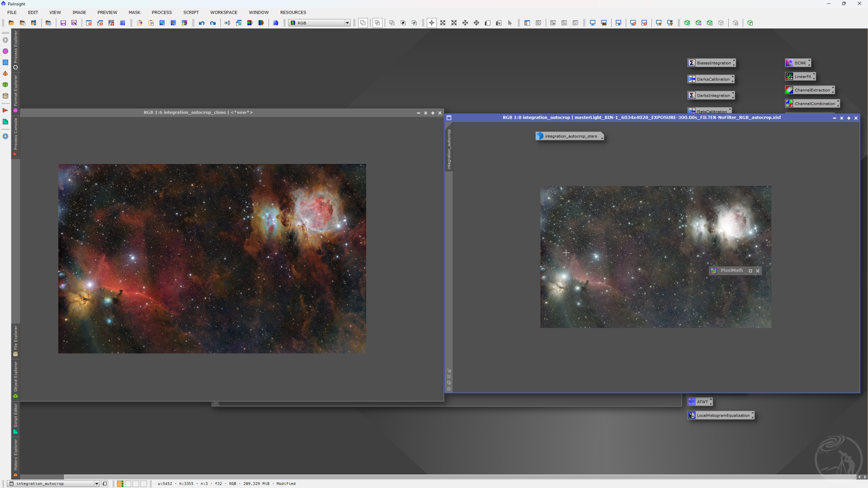Expand the integration_autocrop view selector dropdown
The image size is (868, 488).
96,484
